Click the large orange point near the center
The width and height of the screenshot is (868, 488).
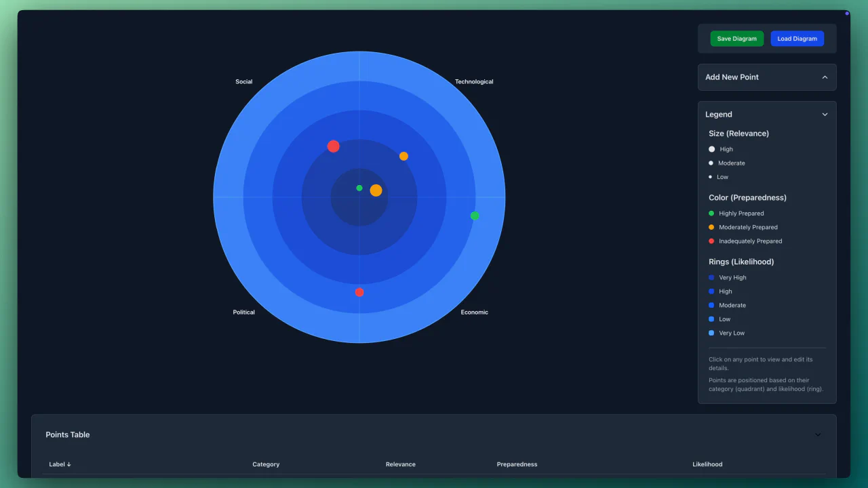376,190
